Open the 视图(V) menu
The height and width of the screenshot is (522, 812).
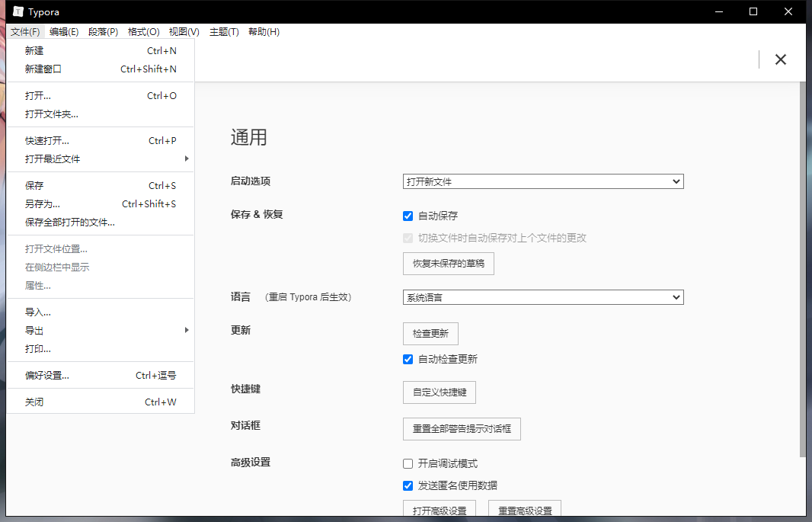[184, 31]
